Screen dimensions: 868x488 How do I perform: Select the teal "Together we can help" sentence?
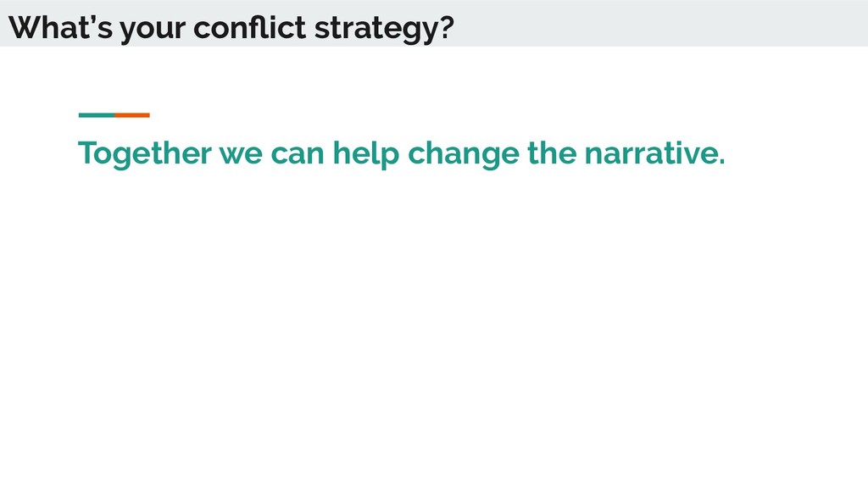coord(401,154)
